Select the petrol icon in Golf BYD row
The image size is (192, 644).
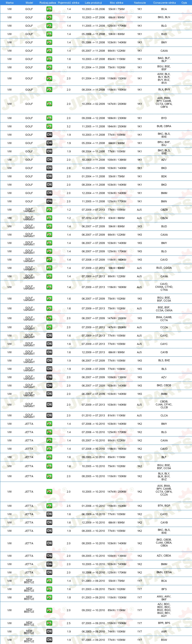(x=49, y=118)
